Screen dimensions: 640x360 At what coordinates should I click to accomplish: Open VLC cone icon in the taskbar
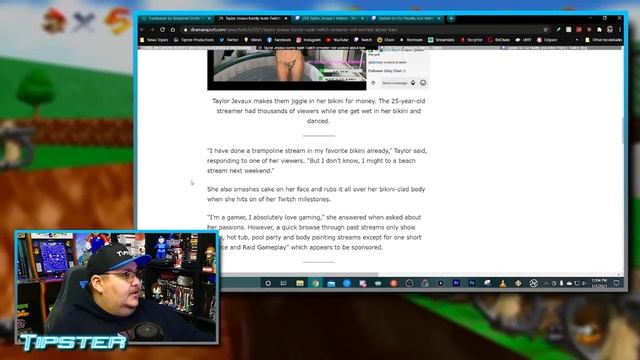tap(503, 283)
